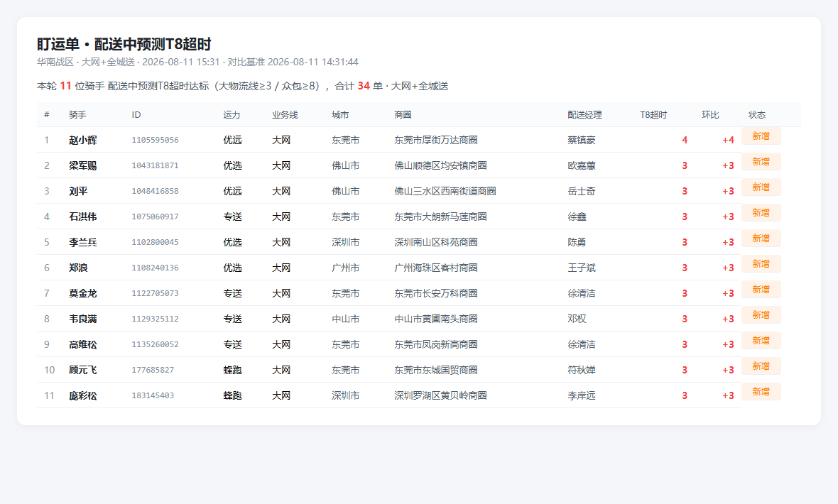This screenshot has height=504, width=838.
Task: Click 新增 badge in 韦良满 row
Action: (761, 315)
